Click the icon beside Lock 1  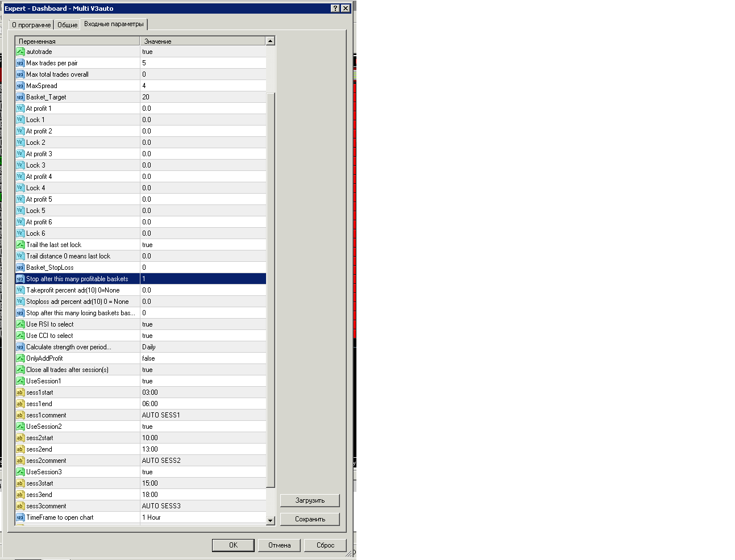pyautogui.click(x=20, y=120)
